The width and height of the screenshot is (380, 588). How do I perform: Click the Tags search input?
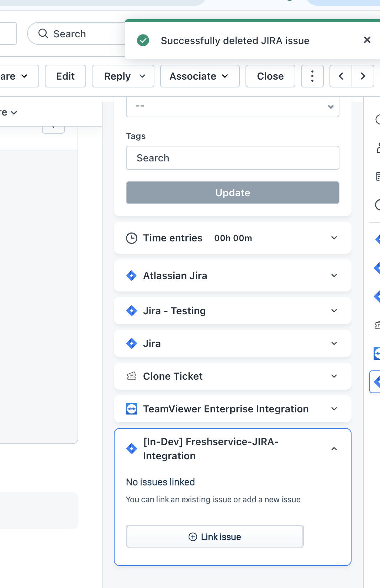233,158
